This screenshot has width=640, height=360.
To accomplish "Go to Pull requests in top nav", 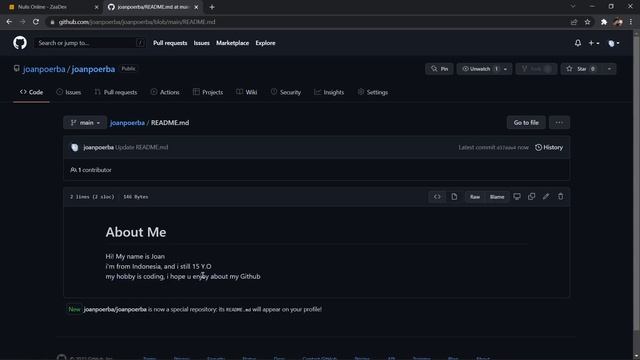I will point(170,43).
